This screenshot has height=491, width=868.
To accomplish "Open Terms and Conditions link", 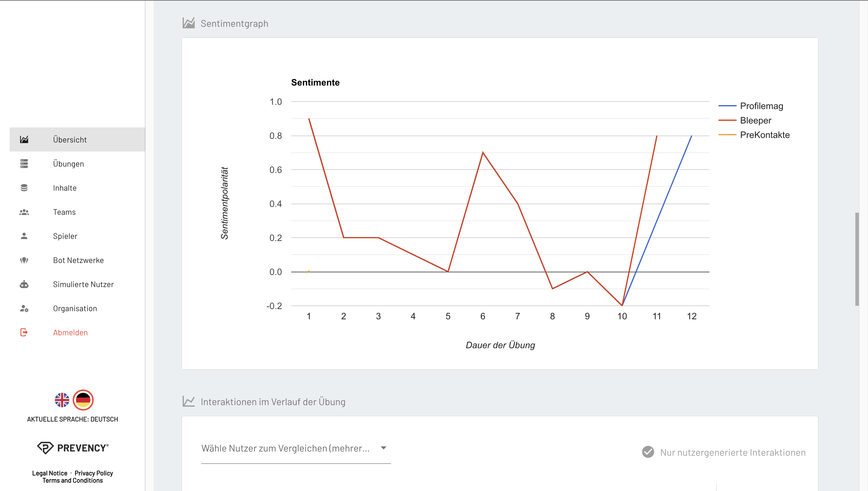I will click(x=73, y=480).
